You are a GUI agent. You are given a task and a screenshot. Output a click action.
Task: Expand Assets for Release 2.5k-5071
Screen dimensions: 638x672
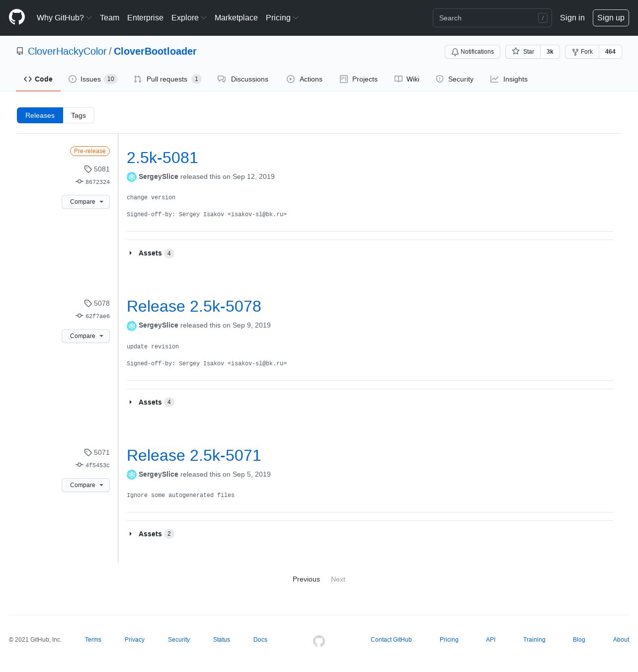click(x=151, y=534)
